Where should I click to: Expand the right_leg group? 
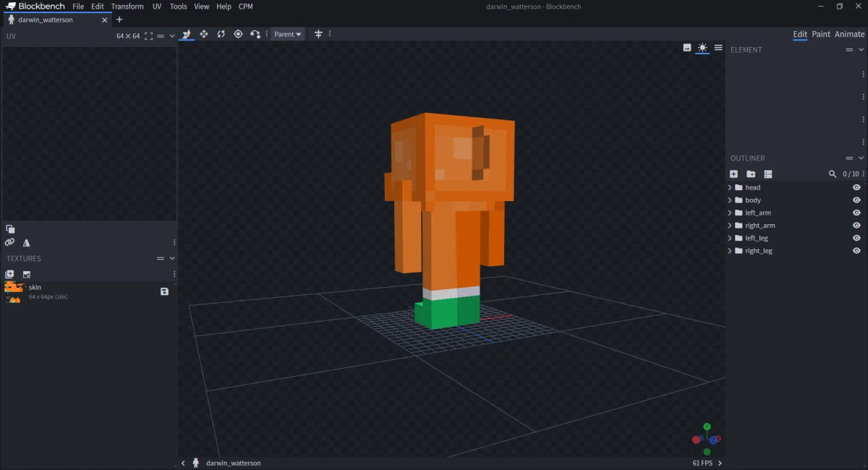click(730, 251)
